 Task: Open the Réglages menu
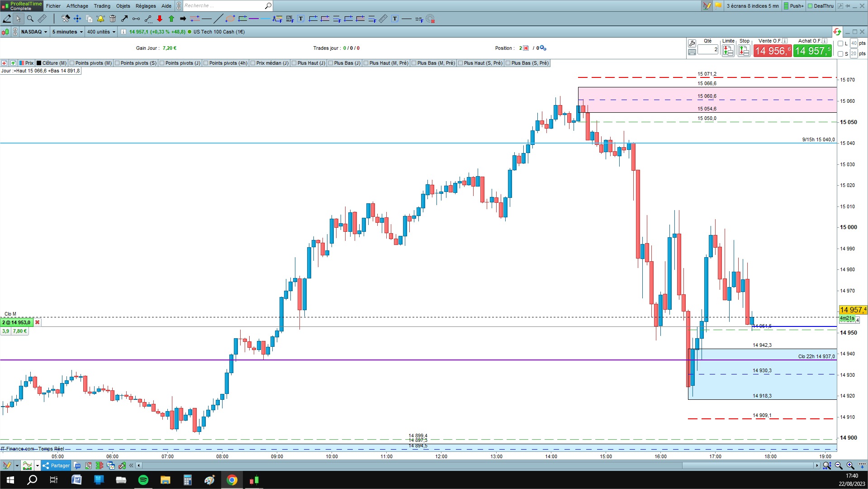coord(146,6)
